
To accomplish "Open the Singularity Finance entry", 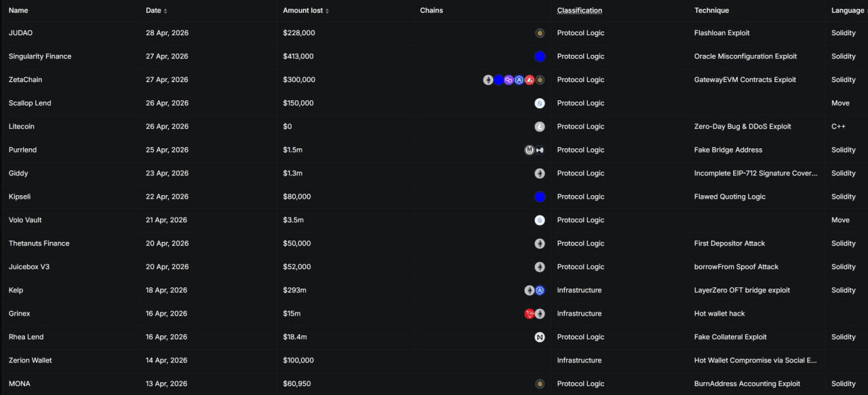I will 40,56.
